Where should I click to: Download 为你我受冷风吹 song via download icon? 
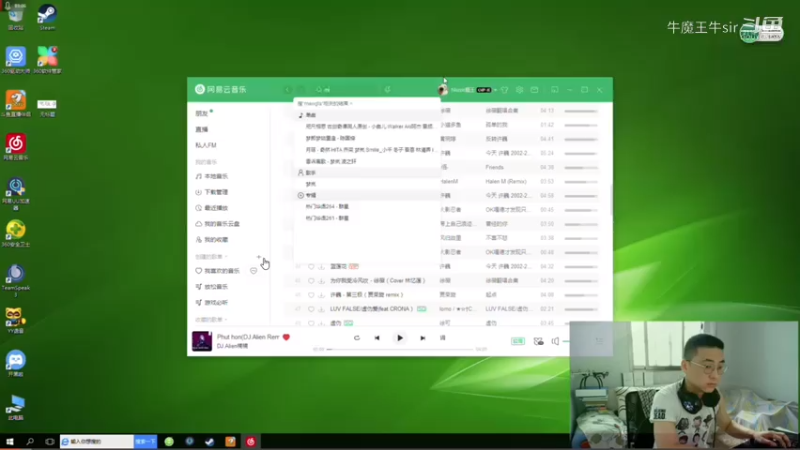tap(321, 281)
